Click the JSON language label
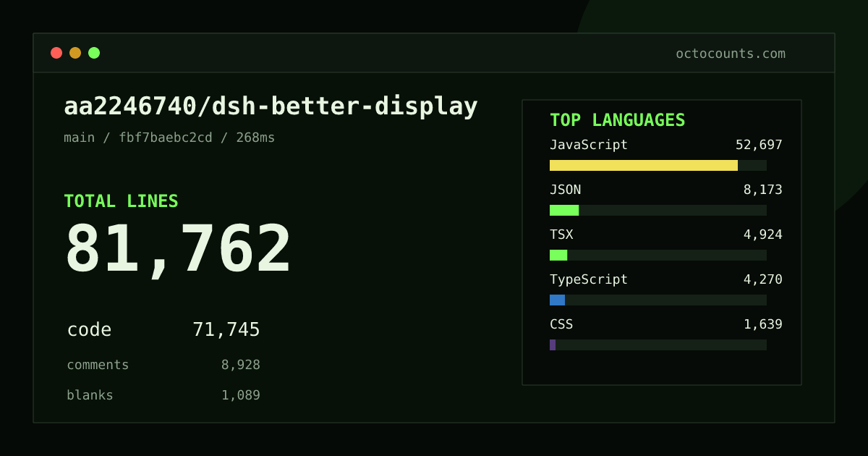The width and height of the screenshot is (868, 456). click(x=565, y=190)
